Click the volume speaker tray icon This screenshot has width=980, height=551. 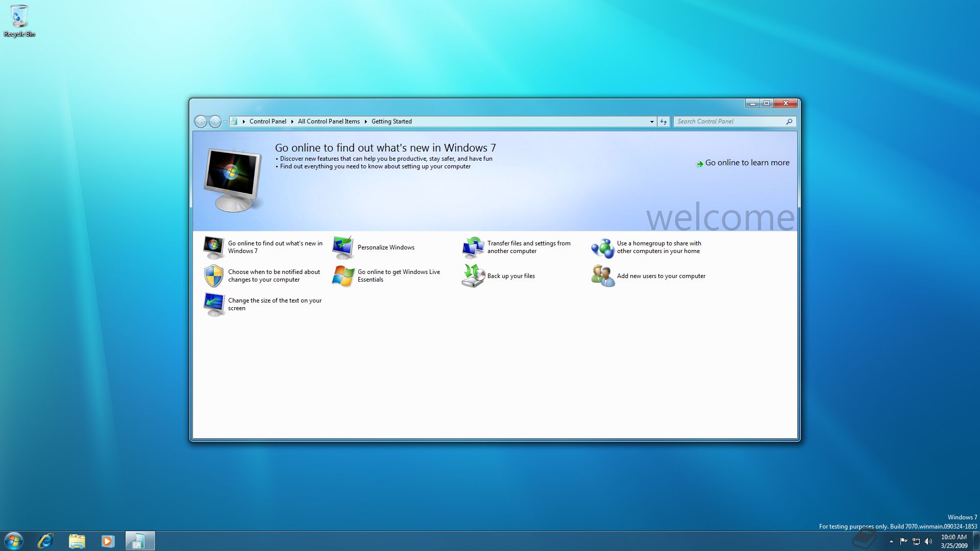pyautogui.click(x=928, y=541)
